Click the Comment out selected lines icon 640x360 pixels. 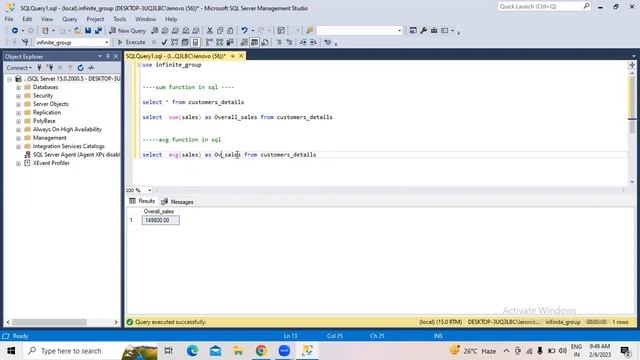(279, 42)
